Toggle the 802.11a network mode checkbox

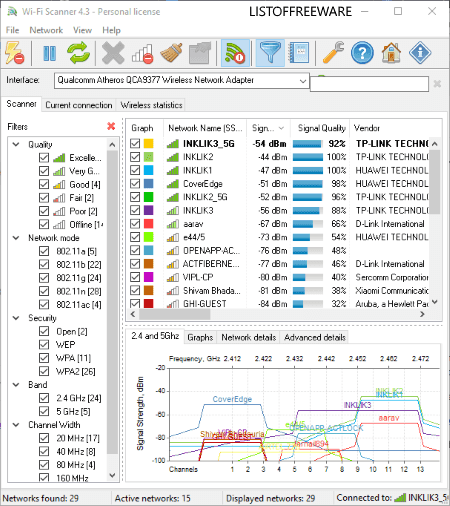44,251
